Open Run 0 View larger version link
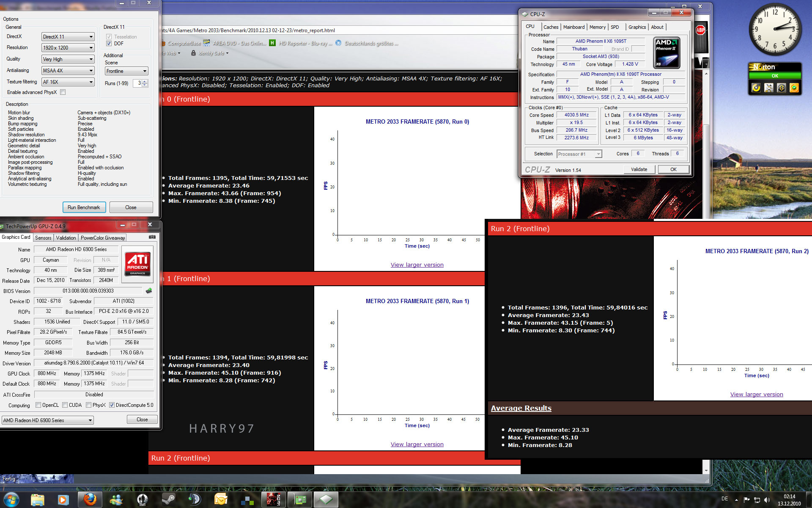 [417, 265]
